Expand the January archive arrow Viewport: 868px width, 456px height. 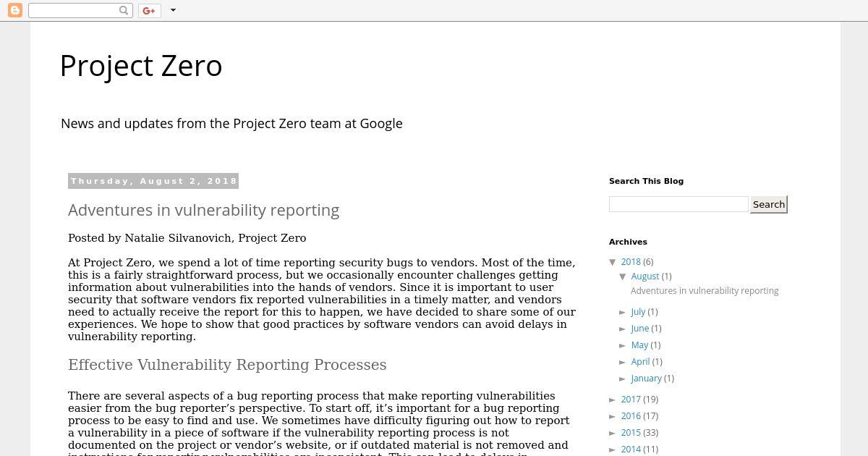(x=624, y=379)
